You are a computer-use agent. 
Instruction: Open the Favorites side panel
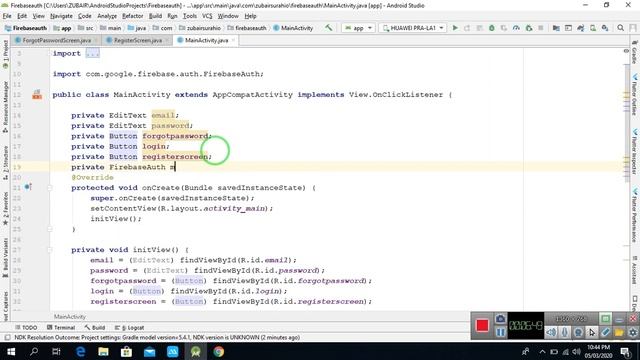[x=5, y=208]
